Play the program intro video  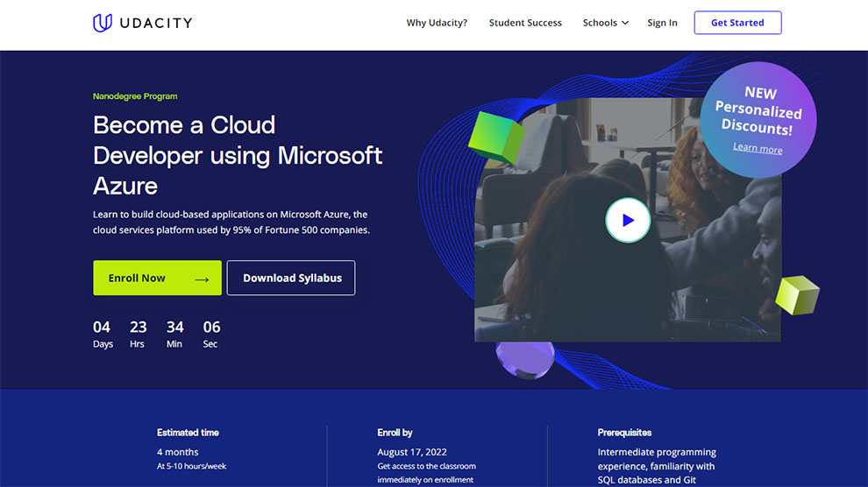628,221
